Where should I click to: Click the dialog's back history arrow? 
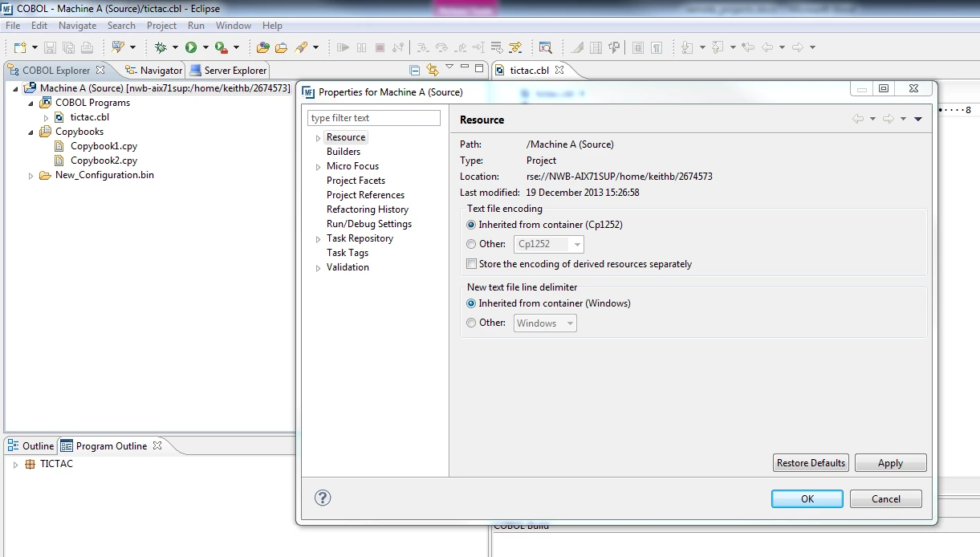click(858, 119)
